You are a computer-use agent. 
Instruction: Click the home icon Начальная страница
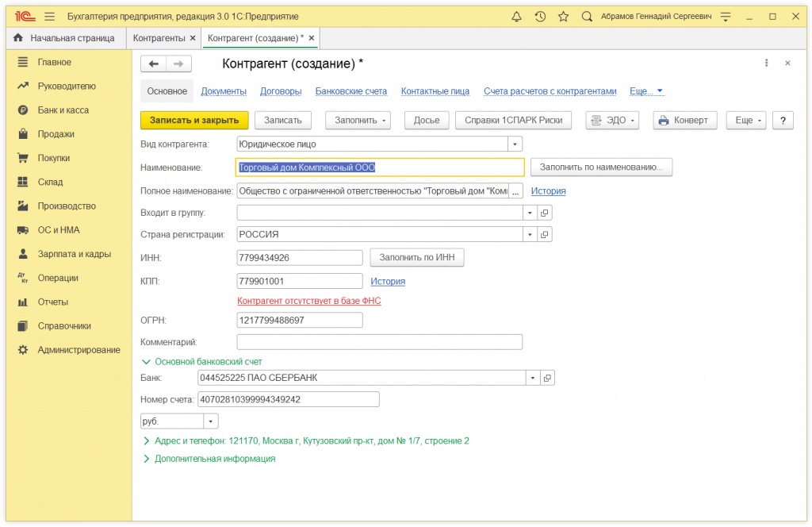[x=18, y=38]
